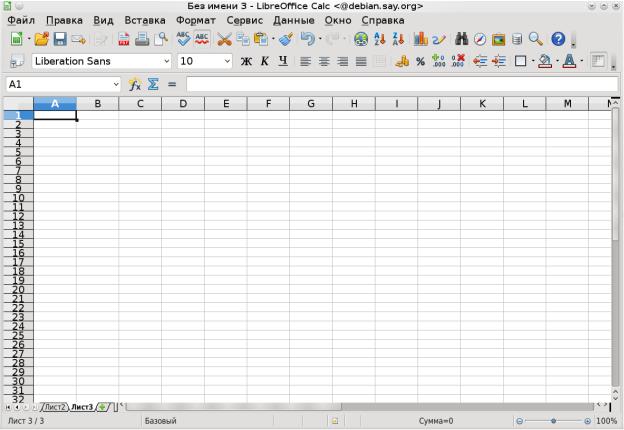Viewport: 624px width, 430px height.
Task: Activate the clone formatting paintbrush
Action: click(286, 39)
